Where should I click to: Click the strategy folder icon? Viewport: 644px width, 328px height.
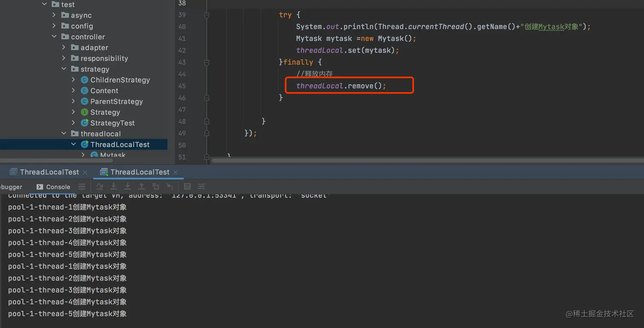coord(75,69)
